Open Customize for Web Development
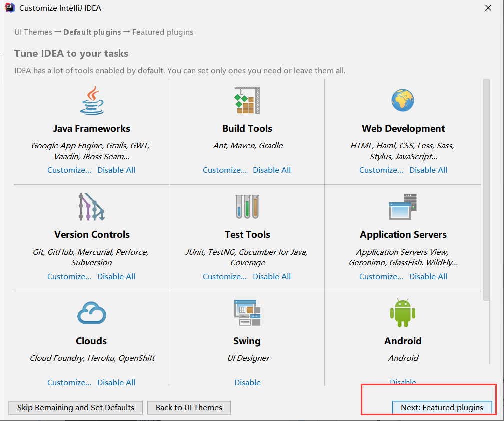This screenshot has height=421, width=504. coord(381,170)
